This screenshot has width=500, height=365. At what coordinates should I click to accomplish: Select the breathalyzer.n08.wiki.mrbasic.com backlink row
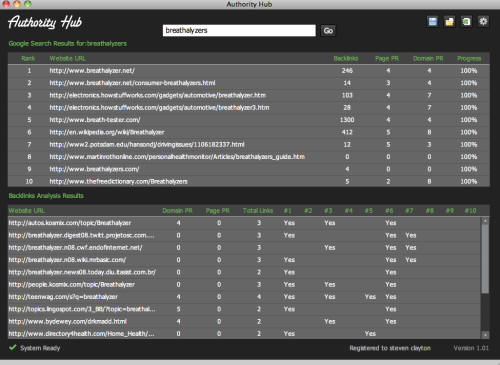[x=245, y=260]
